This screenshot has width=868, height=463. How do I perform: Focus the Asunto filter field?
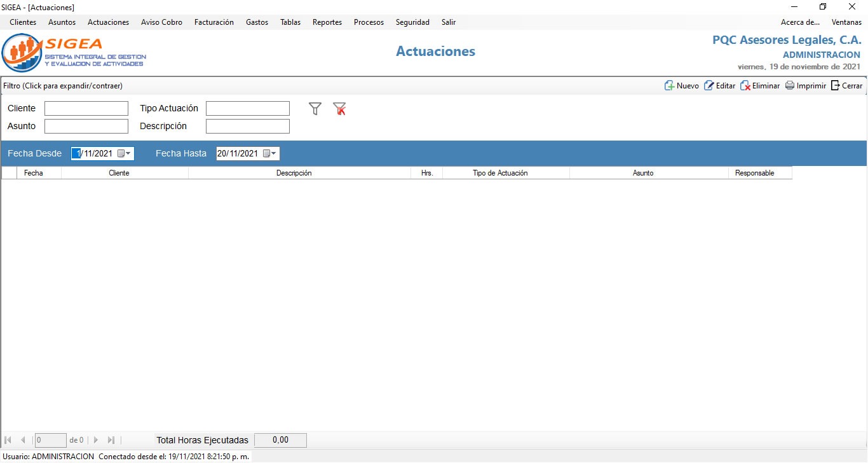click(x=86, y=127)
